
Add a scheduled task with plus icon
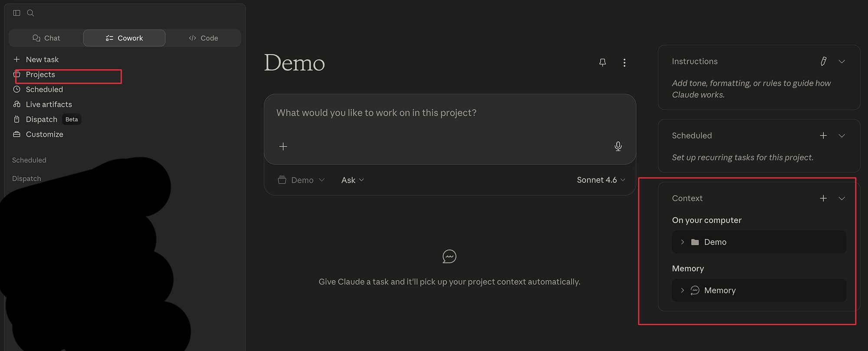[823, 135]
